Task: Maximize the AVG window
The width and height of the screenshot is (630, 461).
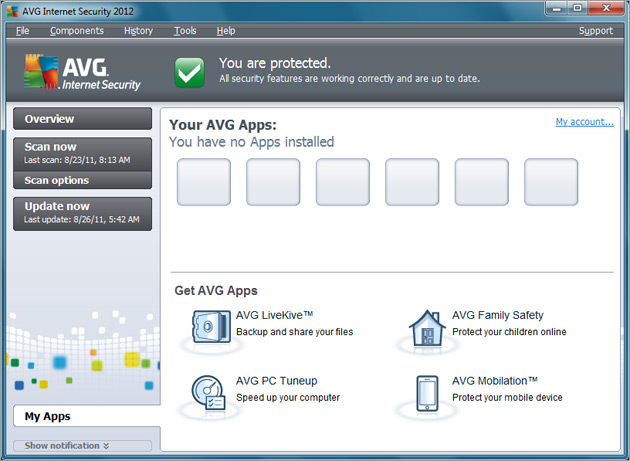Action: [x=578, y=8]
